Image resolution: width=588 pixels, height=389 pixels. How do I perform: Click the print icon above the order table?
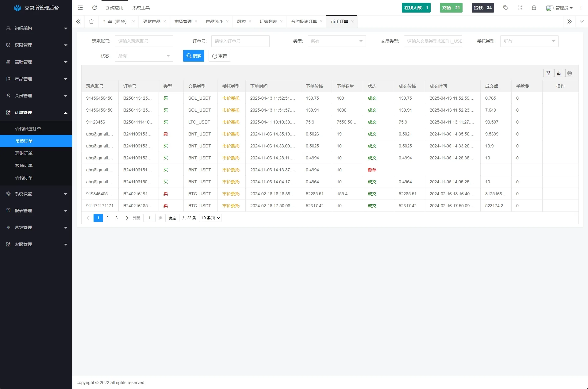(x=569, y=73)
